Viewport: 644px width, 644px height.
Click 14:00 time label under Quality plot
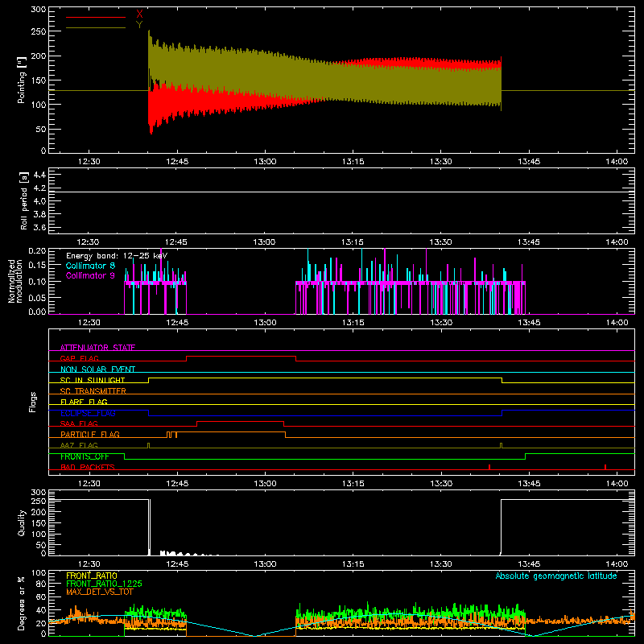[x=617, y=564]
